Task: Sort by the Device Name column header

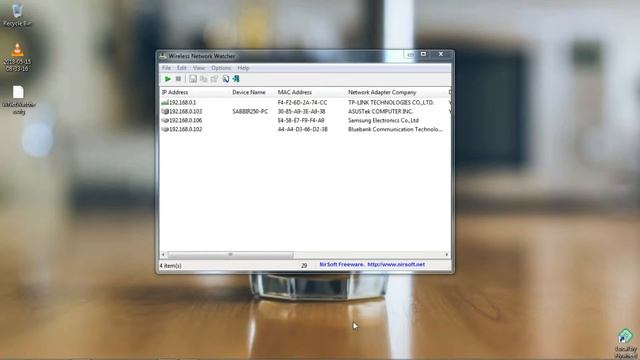Action: click(253, 92)
